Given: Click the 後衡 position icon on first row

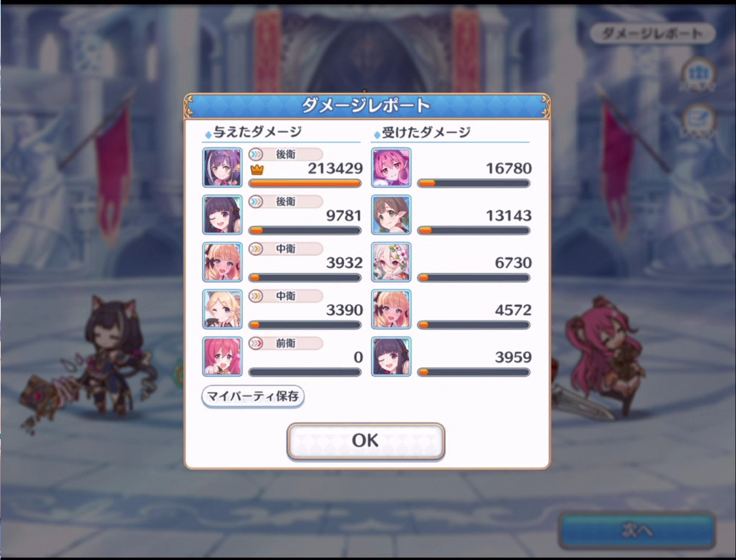Looking at the screenshot, I should pos(256,154).
